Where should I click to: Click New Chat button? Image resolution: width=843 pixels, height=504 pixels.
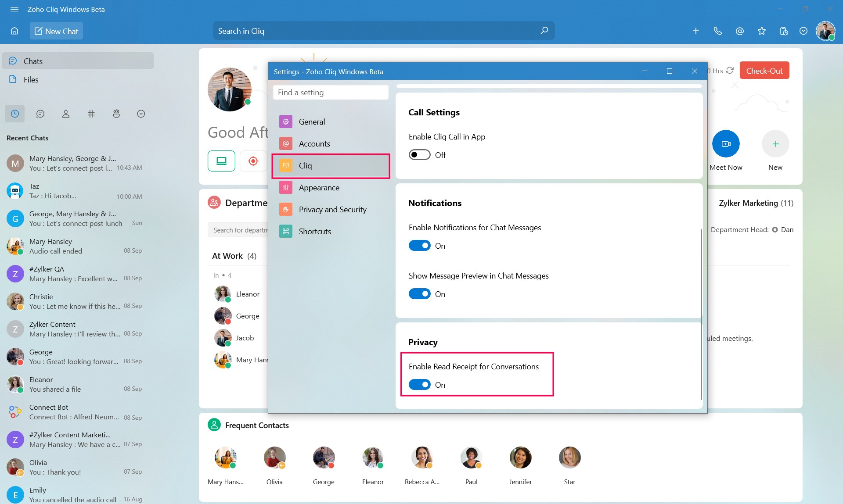[x=56, y=31]
